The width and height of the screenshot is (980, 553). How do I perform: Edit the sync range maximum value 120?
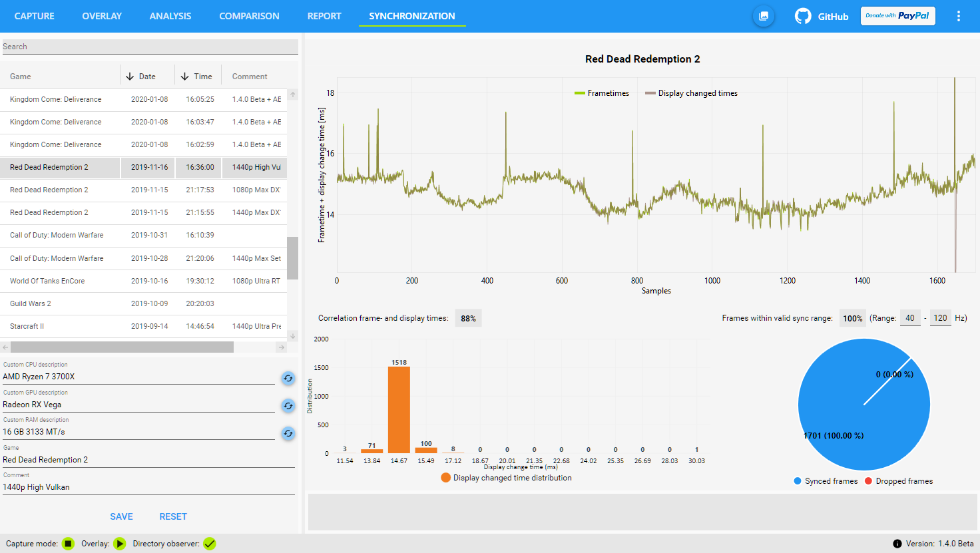pos(940,318)
